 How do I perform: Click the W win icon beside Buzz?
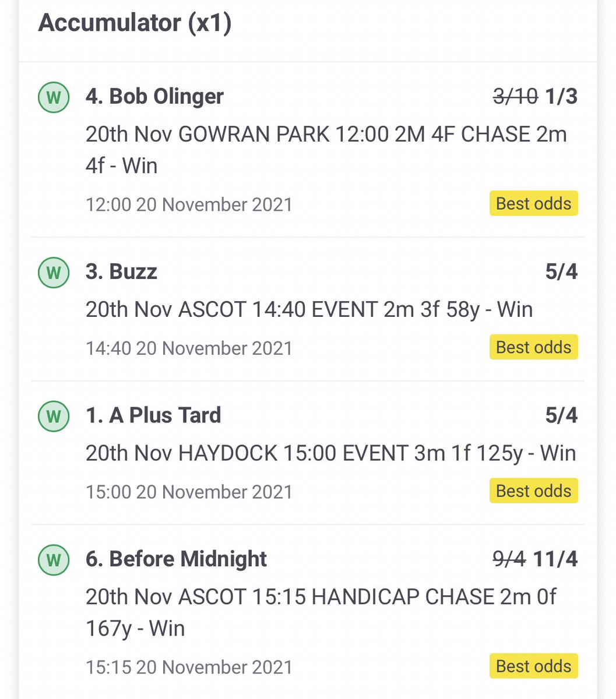53,272
